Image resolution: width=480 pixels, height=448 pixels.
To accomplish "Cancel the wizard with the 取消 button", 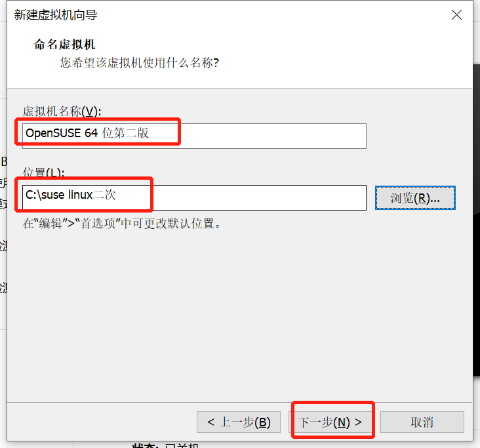I will 422,422.
